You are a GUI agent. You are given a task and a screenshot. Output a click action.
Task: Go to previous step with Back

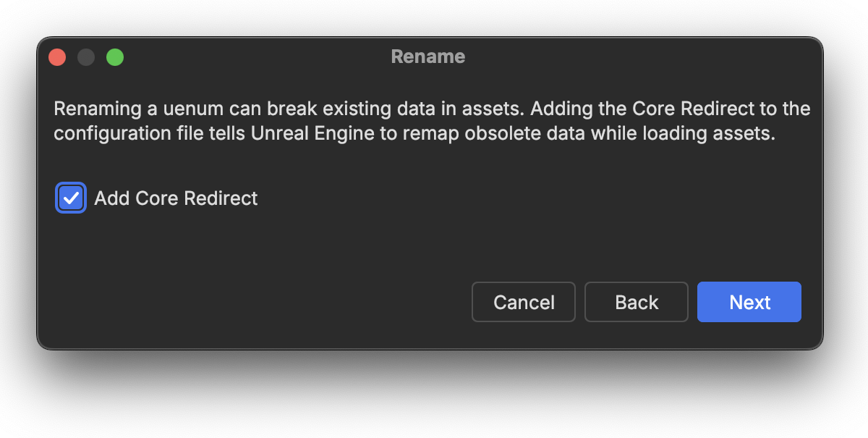click(637, 302)
